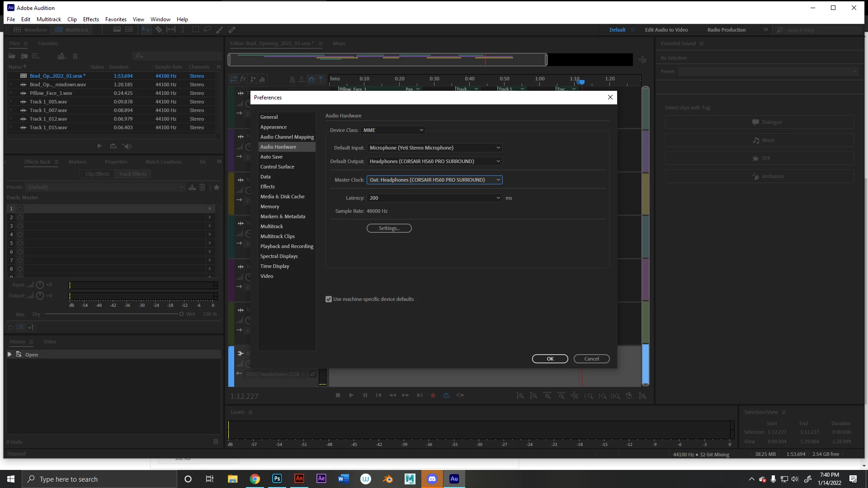
Task: Open the Device Class dropdown
Action: click(x=393, y=130)
